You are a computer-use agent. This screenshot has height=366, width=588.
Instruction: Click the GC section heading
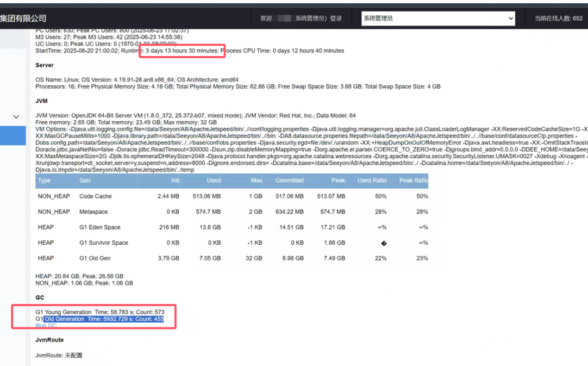40,297
